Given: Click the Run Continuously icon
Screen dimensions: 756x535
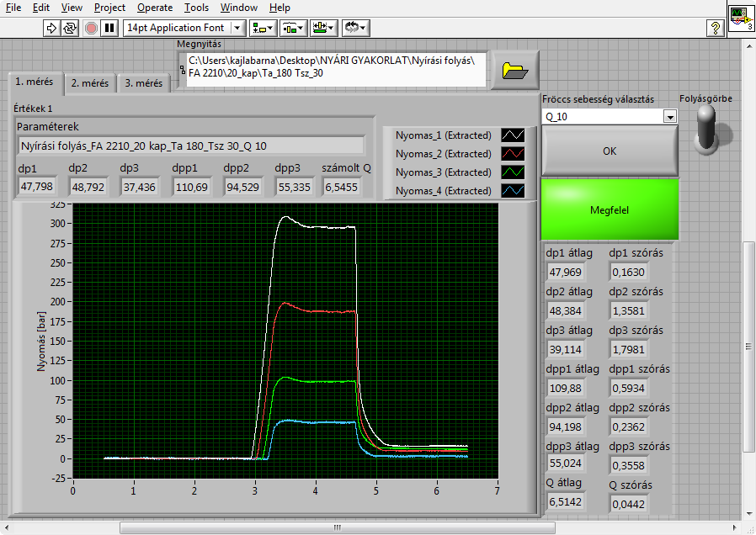Looking at the screenshot, I should tap(70, 28).
